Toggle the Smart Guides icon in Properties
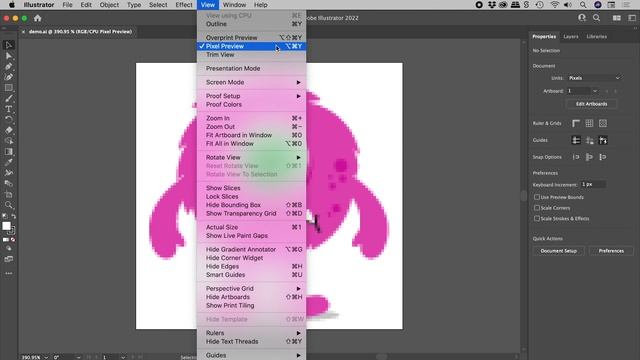The width and height of the screenshot is (640, 360). [603, 140]
